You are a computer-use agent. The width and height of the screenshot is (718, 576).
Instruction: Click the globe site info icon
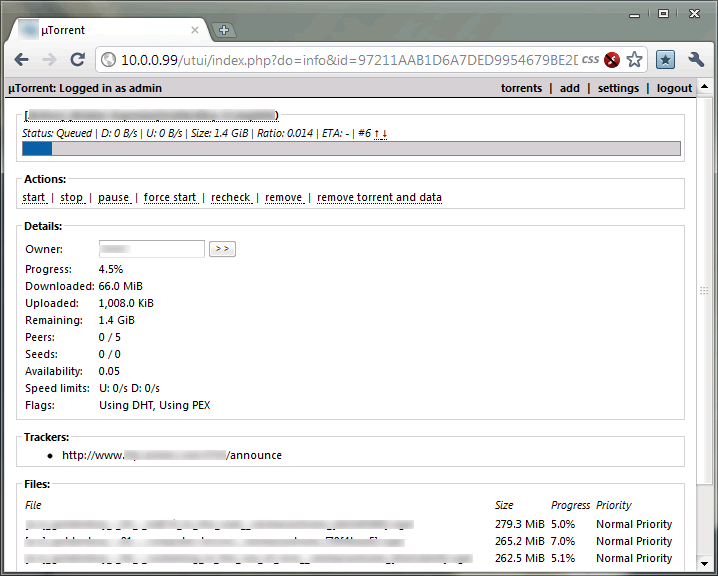tap(109, 60)
